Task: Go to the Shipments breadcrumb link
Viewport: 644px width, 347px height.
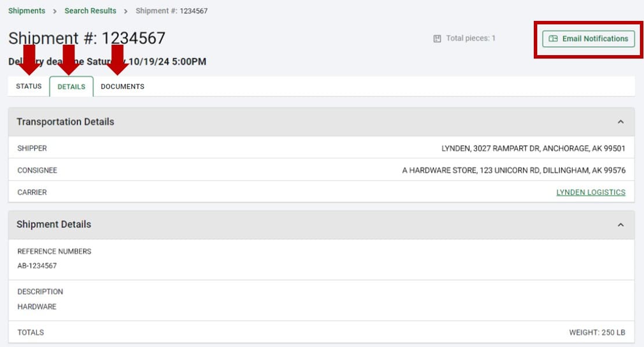Action: click(27, 11)
